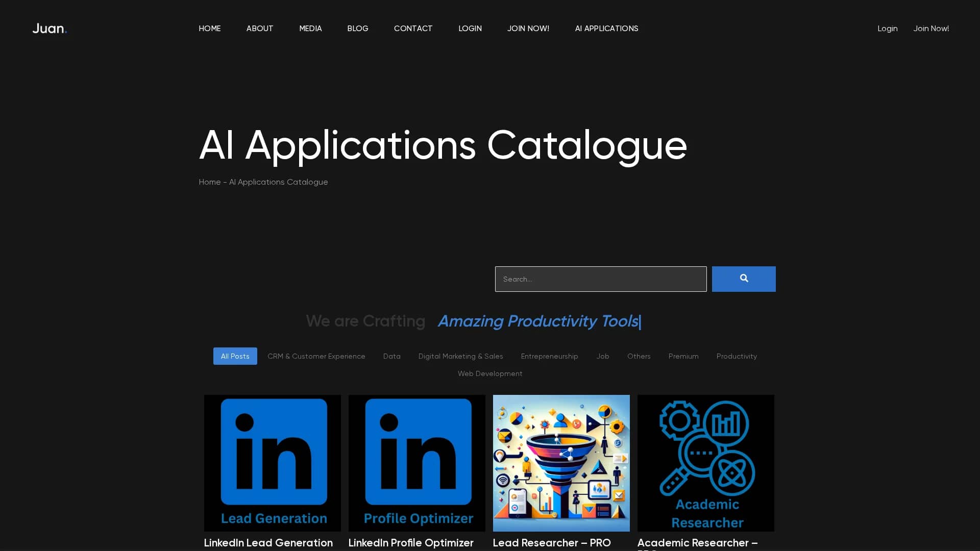Click the LinkedIn Profile Optimizer title
The width and height of the screenshot is (980, 551).
point(411,543)
